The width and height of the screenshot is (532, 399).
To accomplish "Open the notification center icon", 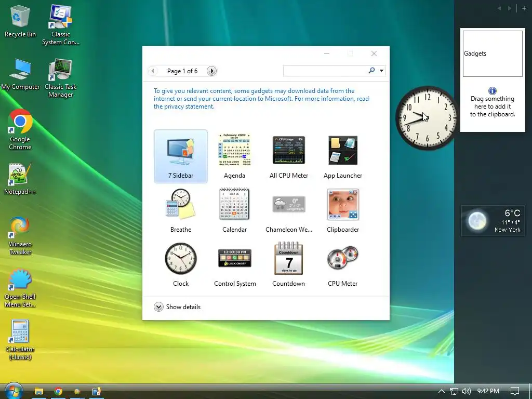I will click(x=515, y=391).
